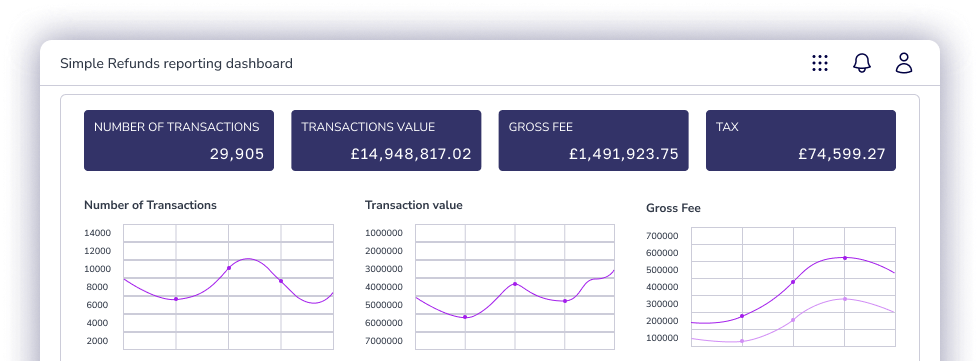
Task: Click the Transaction value chart heading
Action: [x=414, y=205]
